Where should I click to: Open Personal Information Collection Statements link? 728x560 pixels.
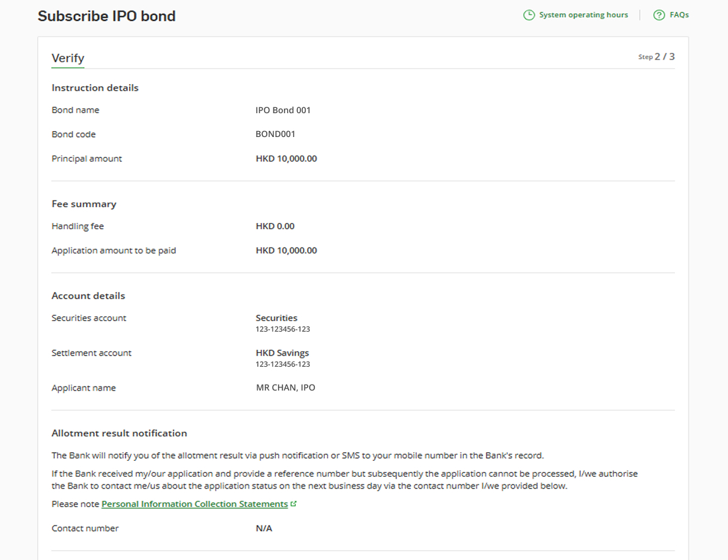click(195, 504)
